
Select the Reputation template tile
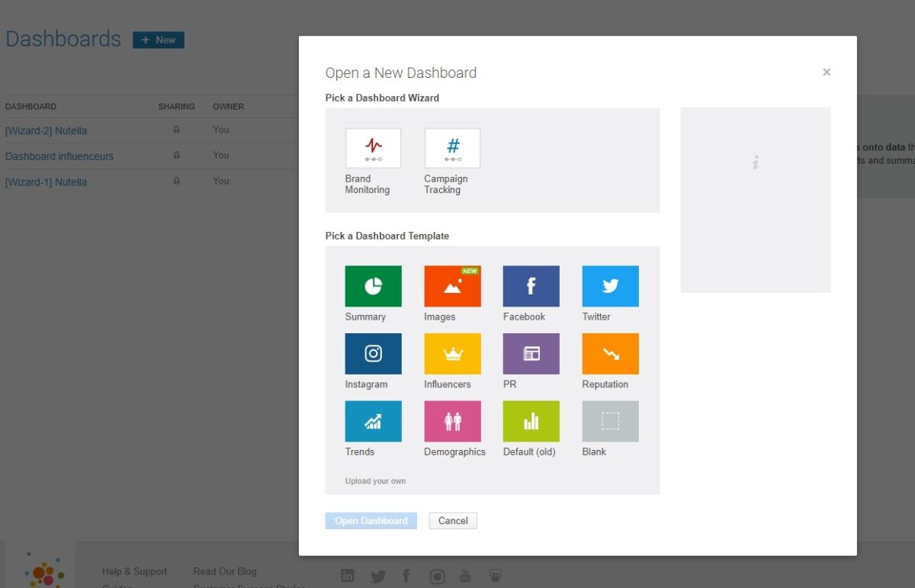click(x=610, y=354)
